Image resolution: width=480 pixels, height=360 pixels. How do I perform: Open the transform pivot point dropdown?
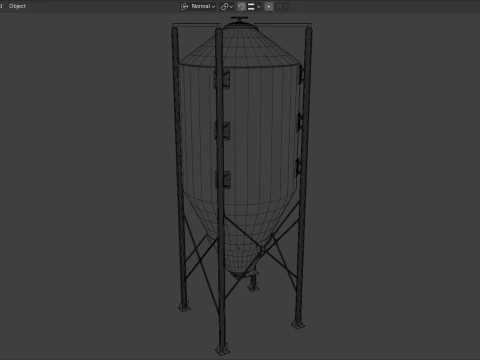click(x=227, y=6)
